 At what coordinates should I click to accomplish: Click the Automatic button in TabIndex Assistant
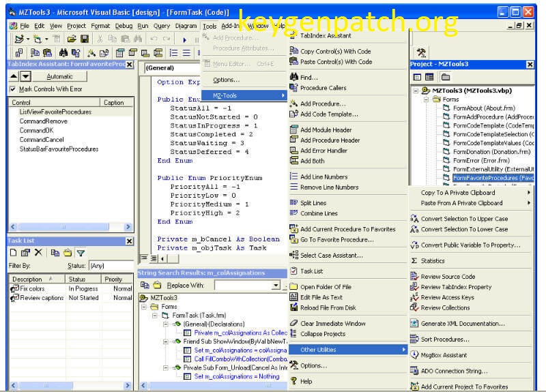pos(60,76)
